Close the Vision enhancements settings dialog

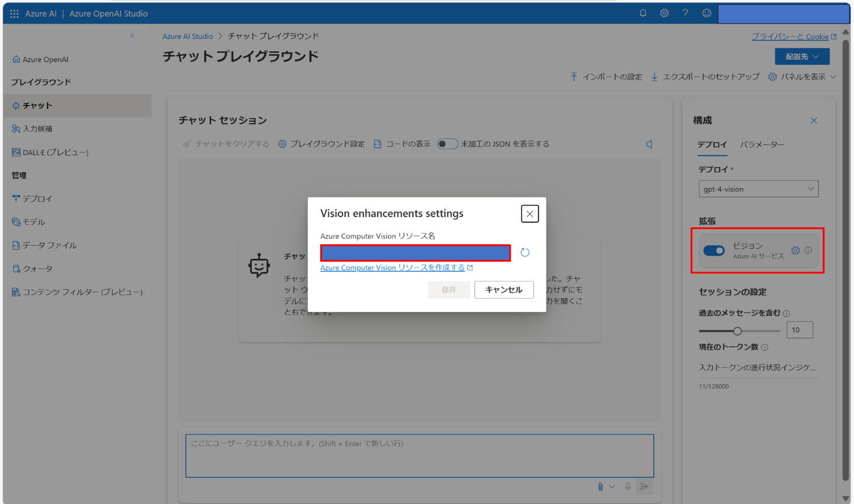(x=529, y=214)
